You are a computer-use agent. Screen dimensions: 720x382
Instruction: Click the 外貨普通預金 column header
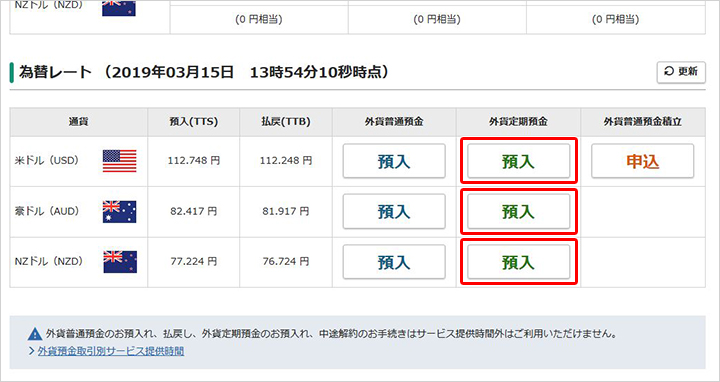pyautogui.click(x=394, y=122)
